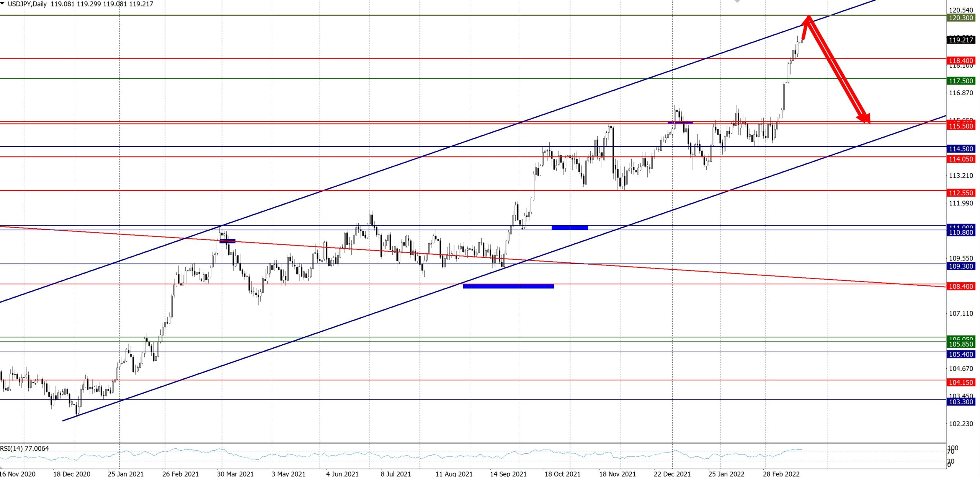Click the green 117.500 level label

pyautogui.click(x=961, y=81)
